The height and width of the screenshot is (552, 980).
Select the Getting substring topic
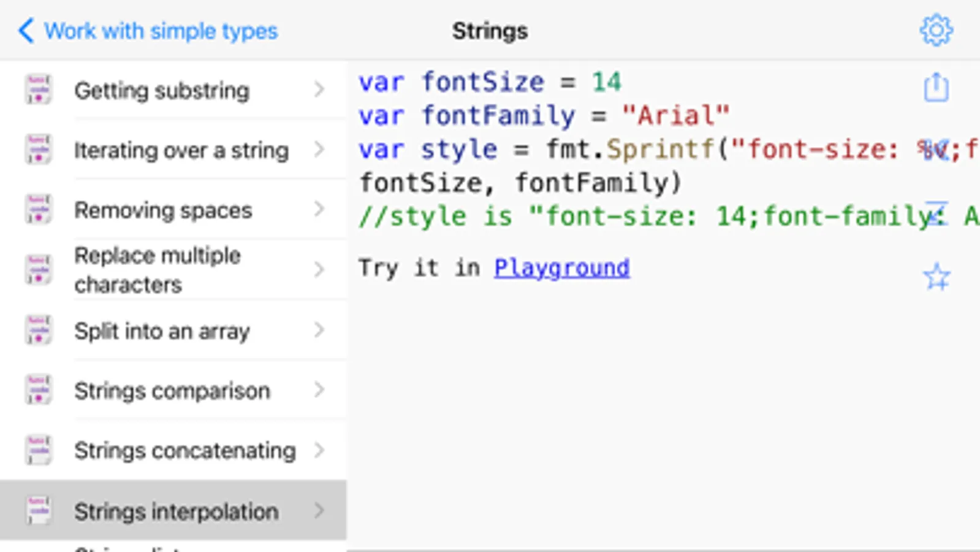162,91
